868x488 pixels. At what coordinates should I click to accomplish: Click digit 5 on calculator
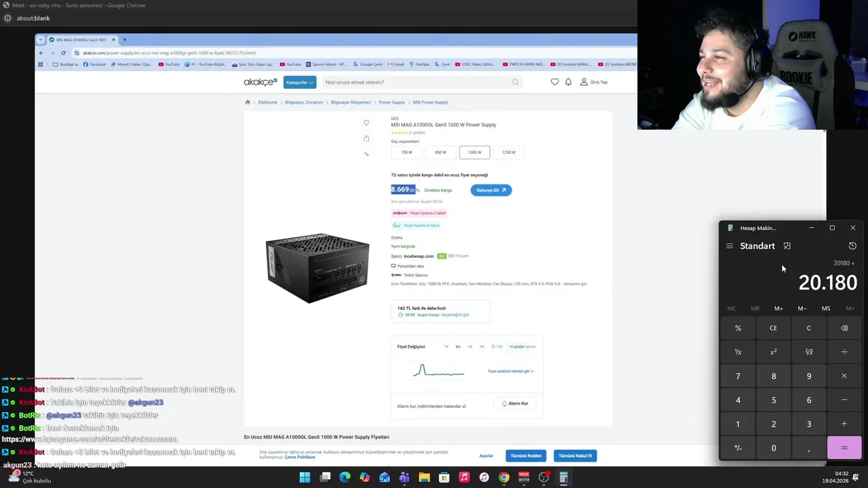pos(773,400)
